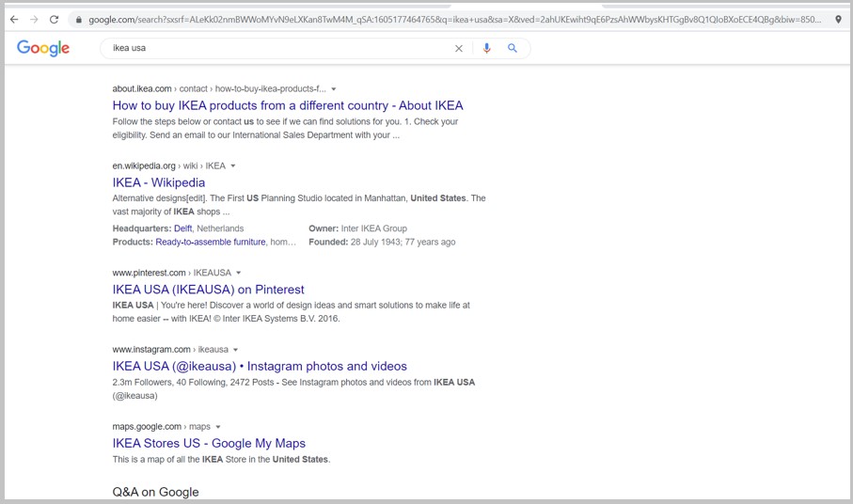Click the browser forward arrow
This screenshot has height=504, width=853.
coord(34,20)
